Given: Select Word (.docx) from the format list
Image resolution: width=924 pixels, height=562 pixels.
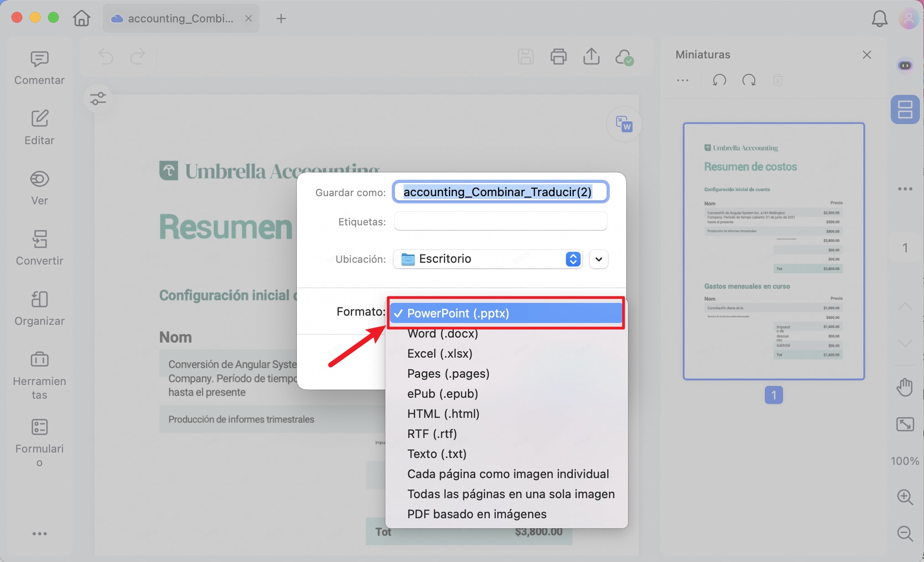Looking at the screenshot, I should click(x=442, y=333).
